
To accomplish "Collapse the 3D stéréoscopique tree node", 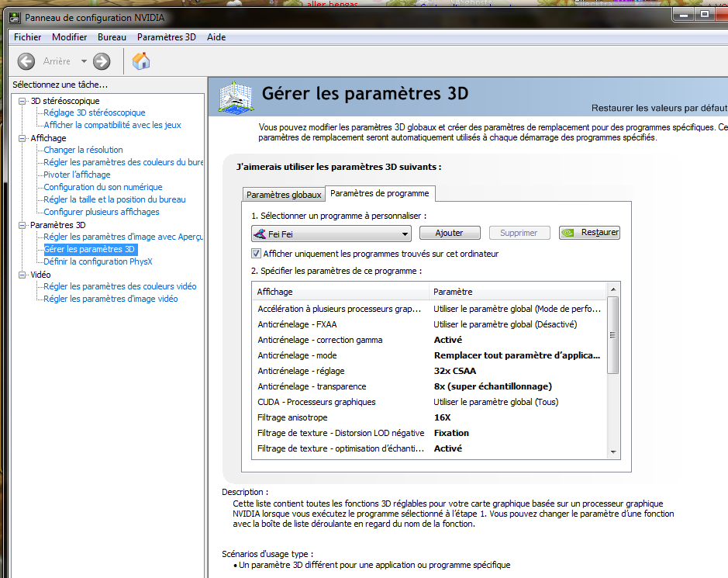I will pyautogui.click(x=22, y=101).
